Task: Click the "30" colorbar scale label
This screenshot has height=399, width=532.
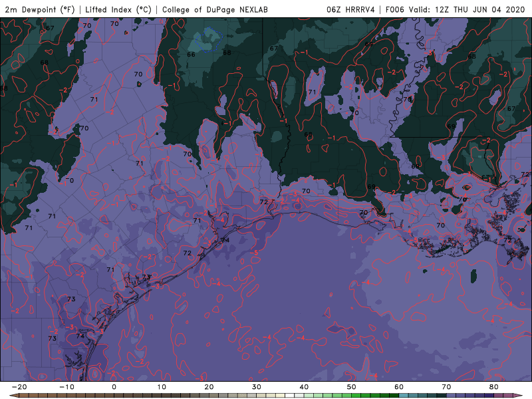Action: (x=257, y=387)
